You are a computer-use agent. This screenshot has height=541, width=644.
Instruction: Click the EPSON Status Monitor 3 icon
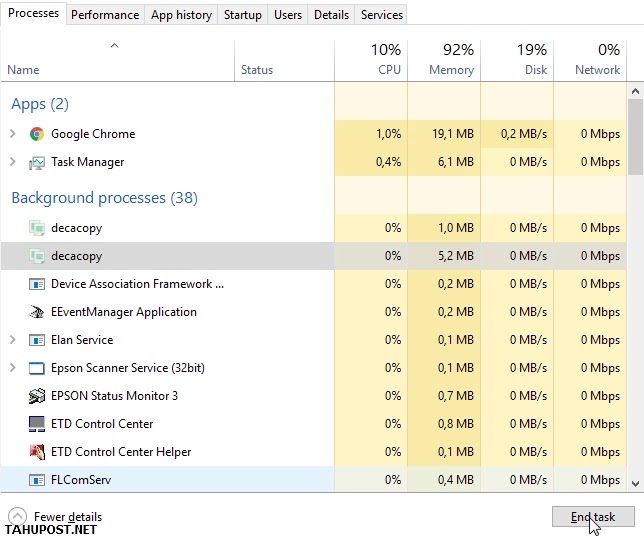[x=37, y=396]
